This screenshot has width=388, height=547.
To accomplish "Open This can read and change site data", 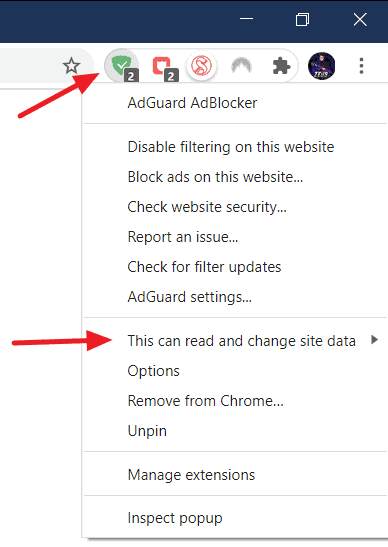I will tap(241, 341).
